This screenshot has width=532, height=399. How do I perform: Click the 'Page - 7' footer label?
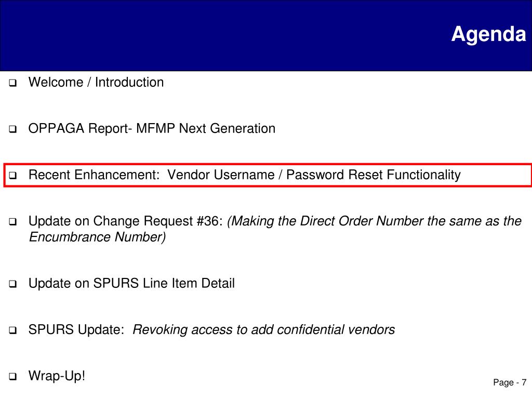tap(510, 383)
